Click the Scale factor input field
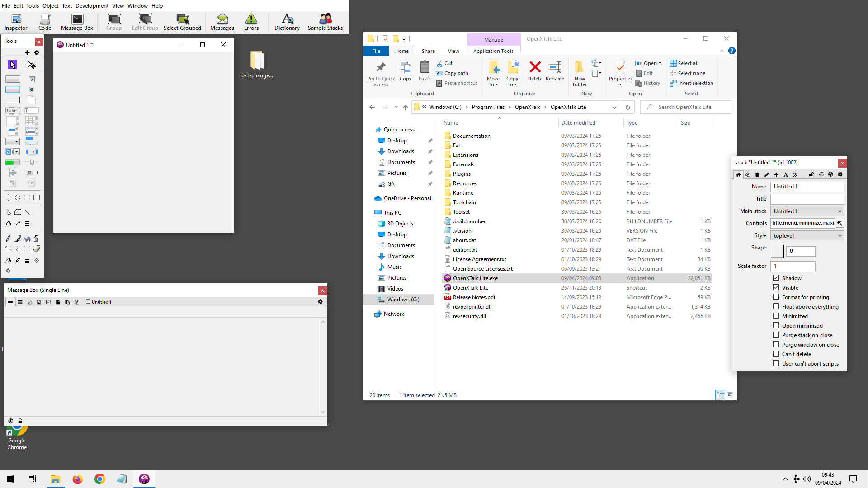The image size is (868, 488). pos(793,266)
